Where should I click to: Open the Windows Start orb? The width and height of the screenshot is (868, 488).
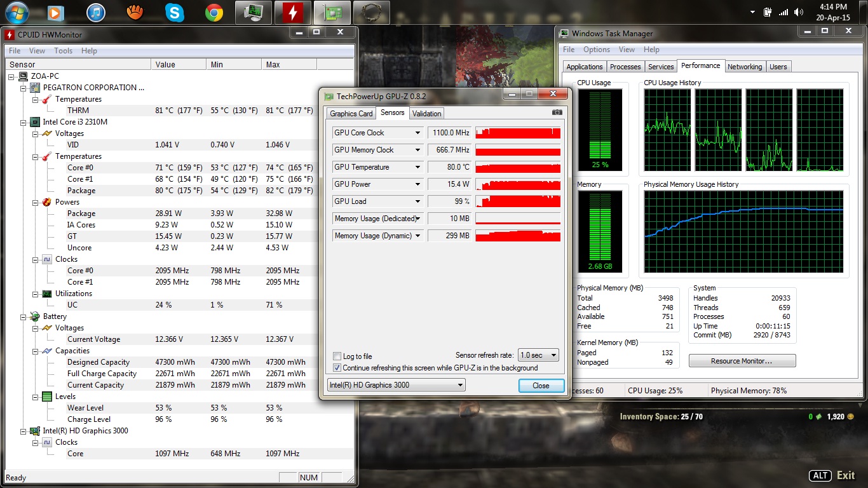click(16, 12)
